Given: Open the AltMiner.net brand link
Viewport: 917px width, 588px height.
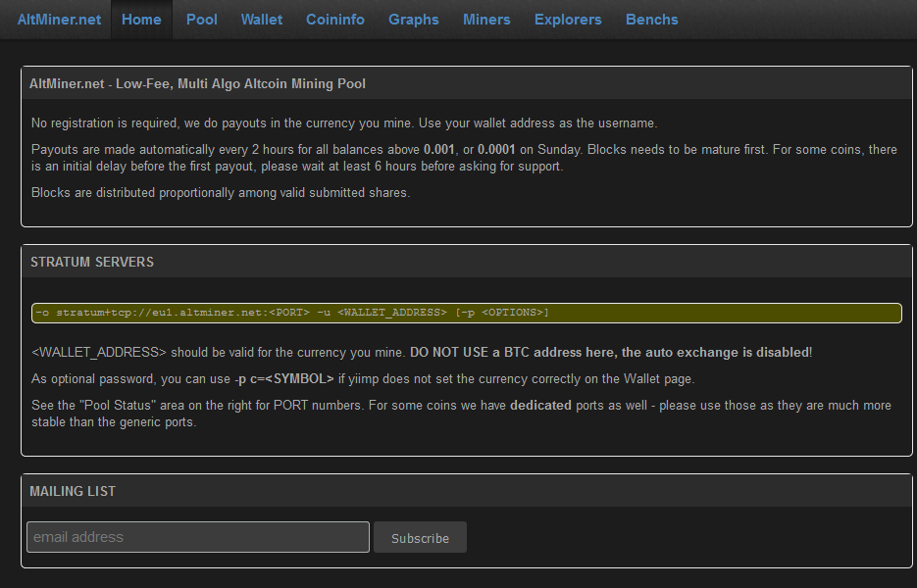Looking at the screenshot, I should coord(59,20).
